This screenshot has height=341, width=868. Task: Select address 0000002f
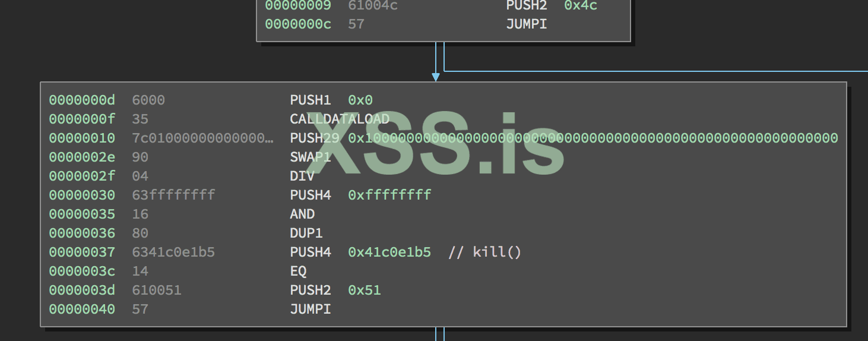click(82, 176)
